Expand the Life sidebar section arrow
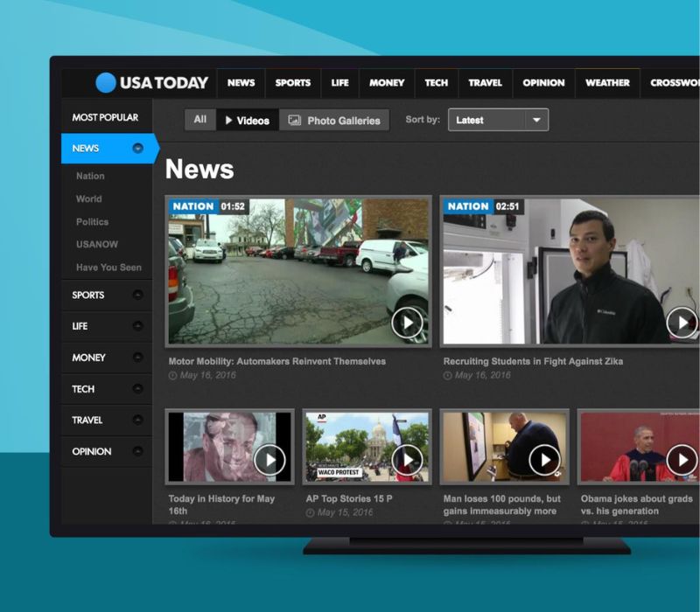The width and height of the screenshot is (700, 612). coord(138,326)
